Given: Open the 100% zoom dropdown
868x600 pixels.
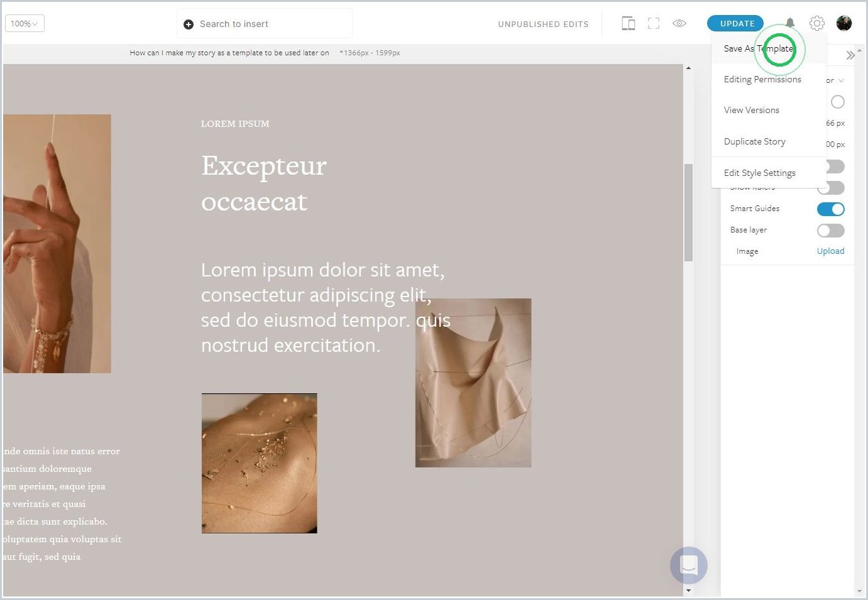Looking at the screenshot, I should [x=25, y=24].
